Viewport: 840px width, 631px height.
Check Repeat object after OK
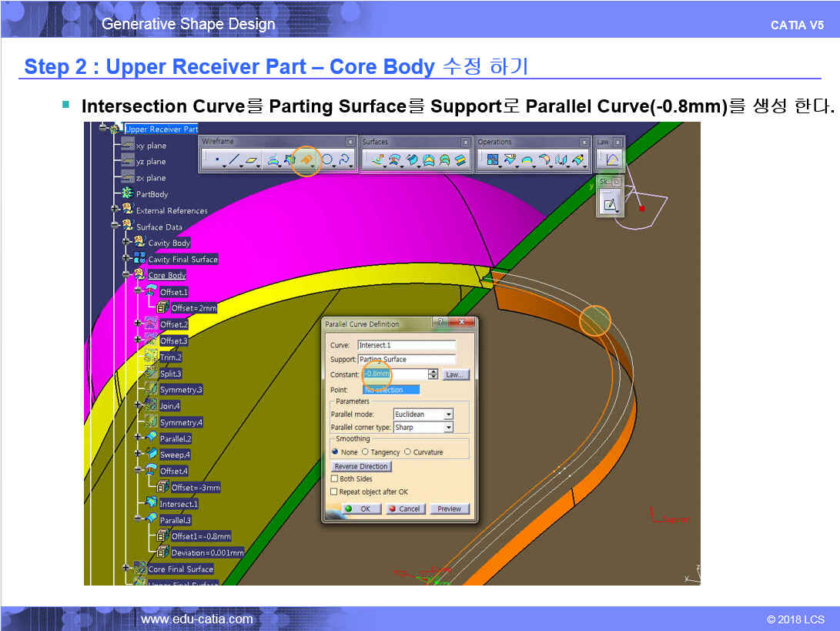click(333, 492)
